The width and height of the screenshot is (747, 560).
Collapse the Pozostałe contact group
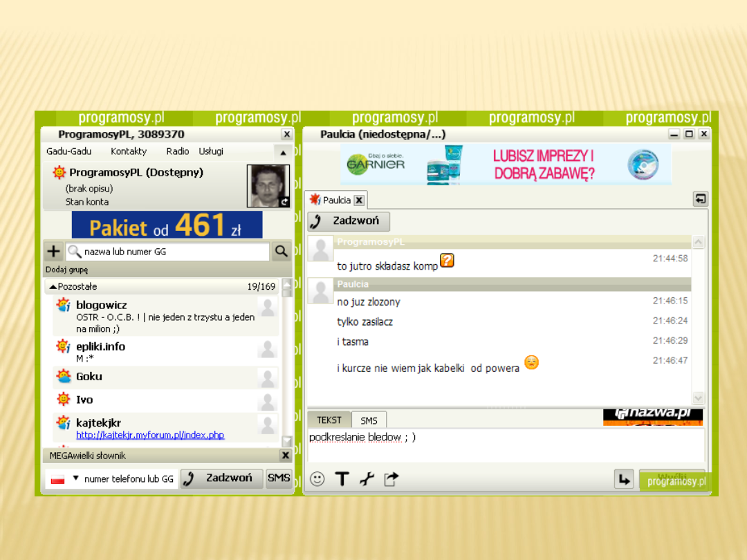(x=53, y=286)
